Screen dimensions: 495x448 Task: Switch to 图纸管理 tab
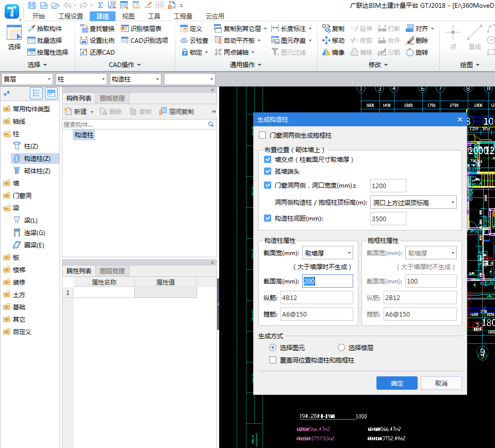tap(112, 98)
